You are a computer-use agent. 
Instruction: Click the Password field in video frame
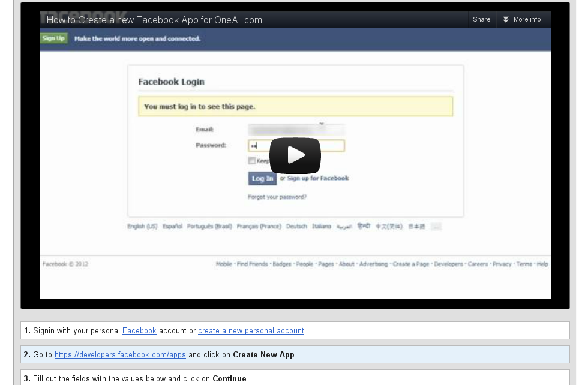[296, 146]
